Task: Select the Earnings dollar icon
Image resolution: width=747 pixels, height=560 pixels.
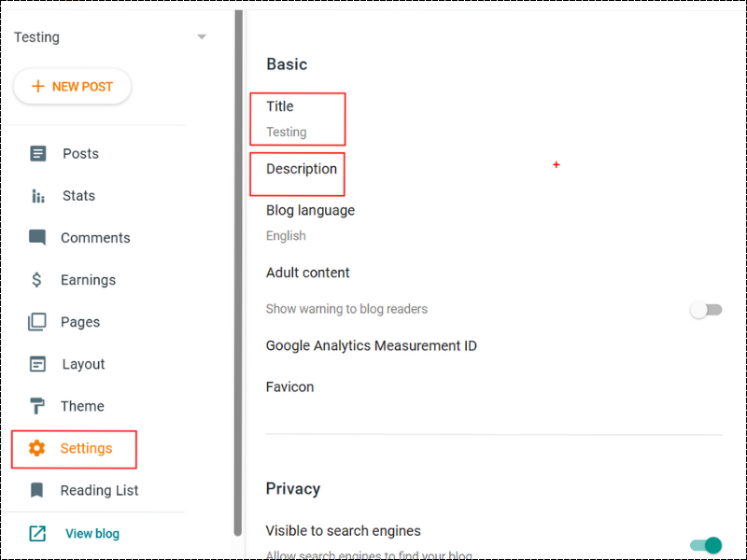Action: click(37, 279)
